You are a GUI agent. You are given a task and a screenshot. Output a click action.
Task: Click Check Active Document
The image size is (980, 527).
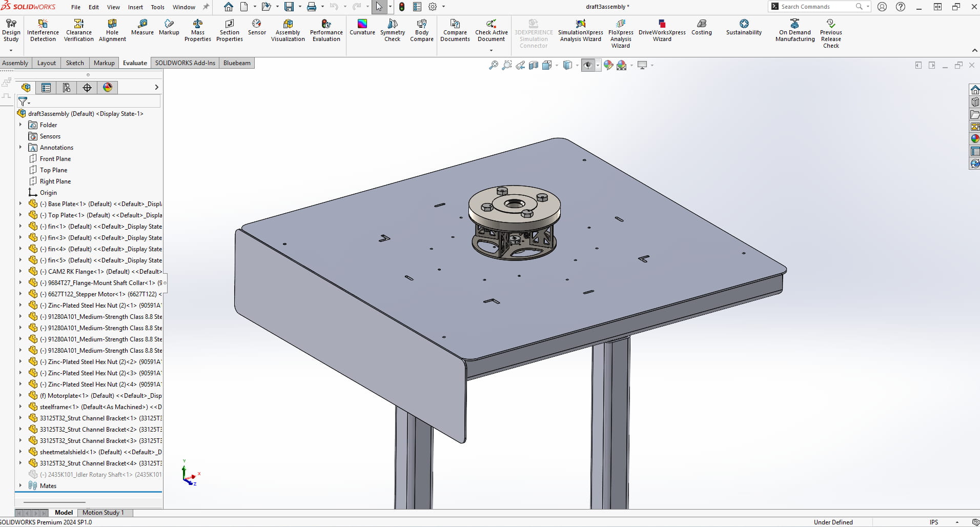coord(491,29)
